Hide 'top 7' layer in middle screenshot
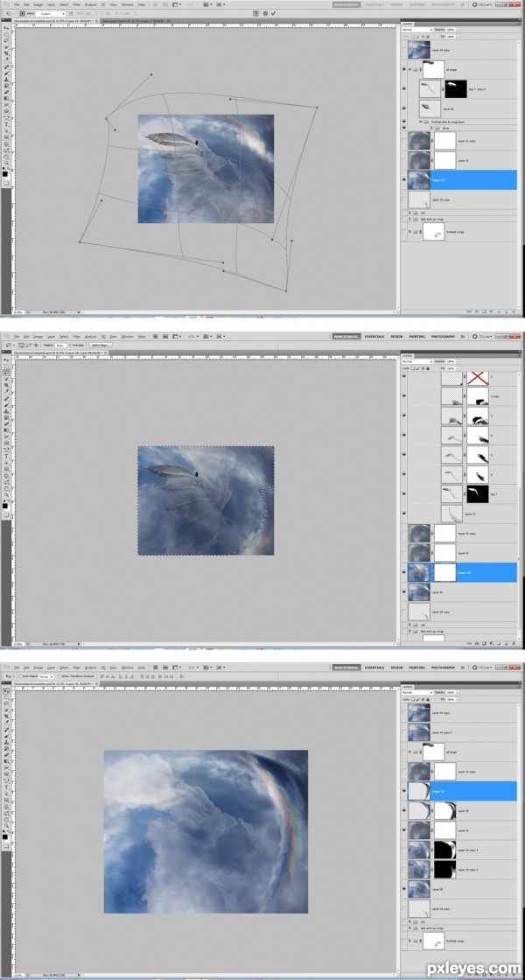The height and width of the screenshot is (980, 525). tap(404, 493)
